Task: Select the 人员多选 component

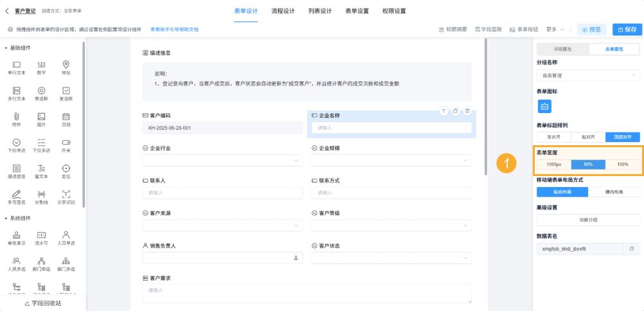Action: point(17,263)
